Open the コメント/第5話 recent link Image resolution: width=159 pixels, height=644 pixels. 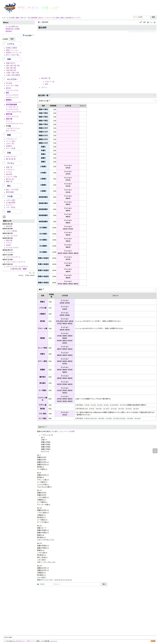(x=12, y=231)
